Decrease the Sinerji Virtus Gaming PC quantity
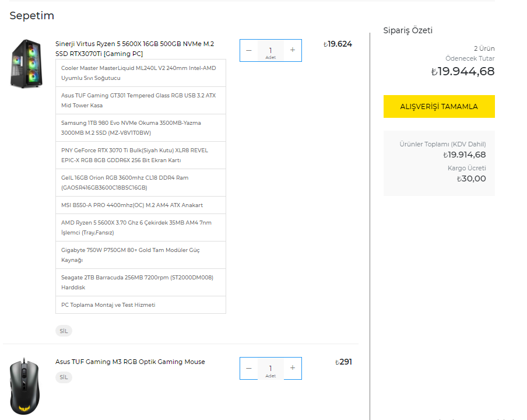 point(249,50)
